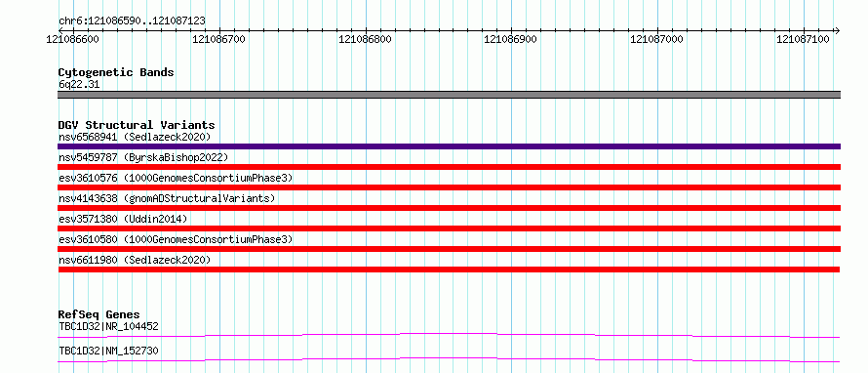Click the red bar under nsv5459787

tap(449, 167)
